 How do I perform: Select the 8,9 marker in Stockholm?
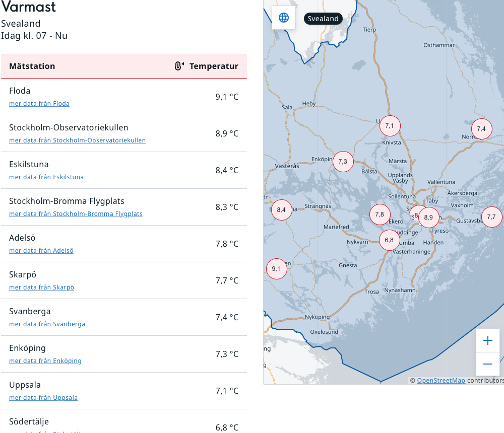tap(429, 218)
